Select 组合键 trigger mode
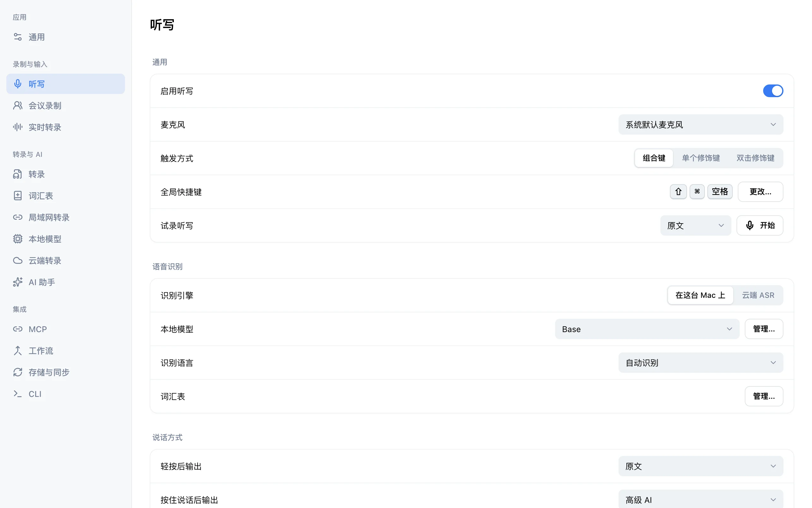 tap(654, 158)
